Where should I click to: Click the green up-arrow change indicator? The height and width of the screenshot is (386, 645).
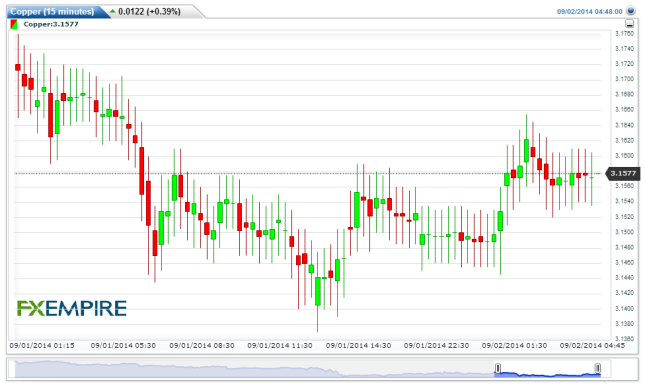113,11
